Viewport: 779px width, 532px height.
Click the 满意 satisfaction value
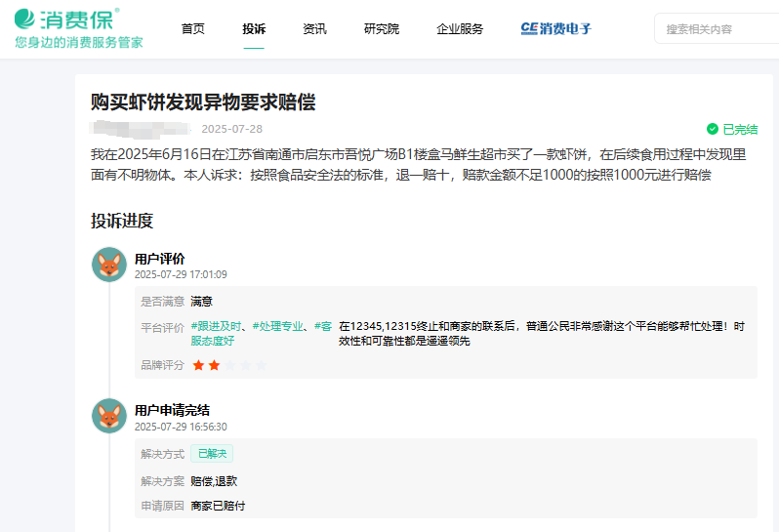pos(202,302)
